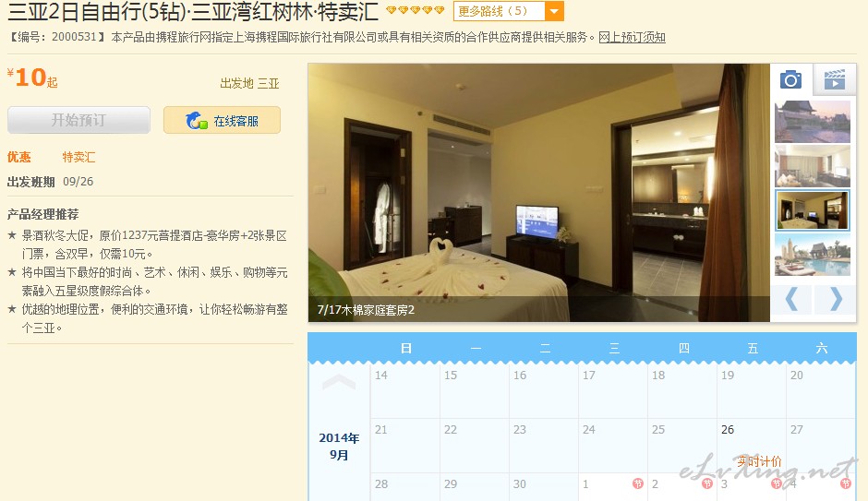This screenshot has width=868, height=501.
Task: Select the swimming pool thumbnail
Action: [812, 255]
